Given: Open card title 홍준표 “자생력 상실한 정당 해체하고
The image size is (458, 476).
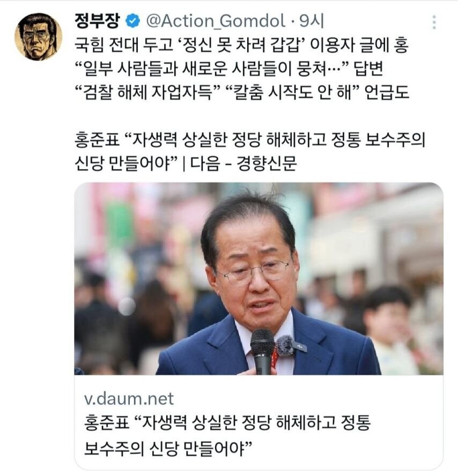Looking at the screenshot, I should click(227, 422).
